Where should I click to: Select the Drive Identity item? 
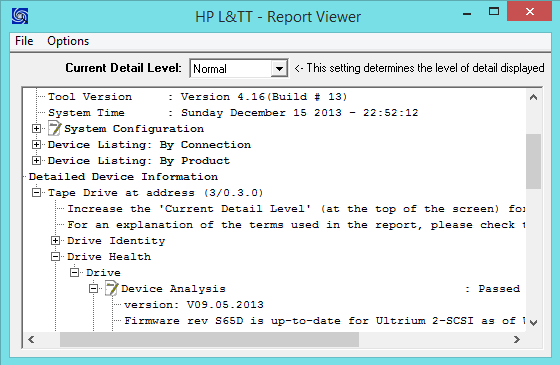pos(116,241)
